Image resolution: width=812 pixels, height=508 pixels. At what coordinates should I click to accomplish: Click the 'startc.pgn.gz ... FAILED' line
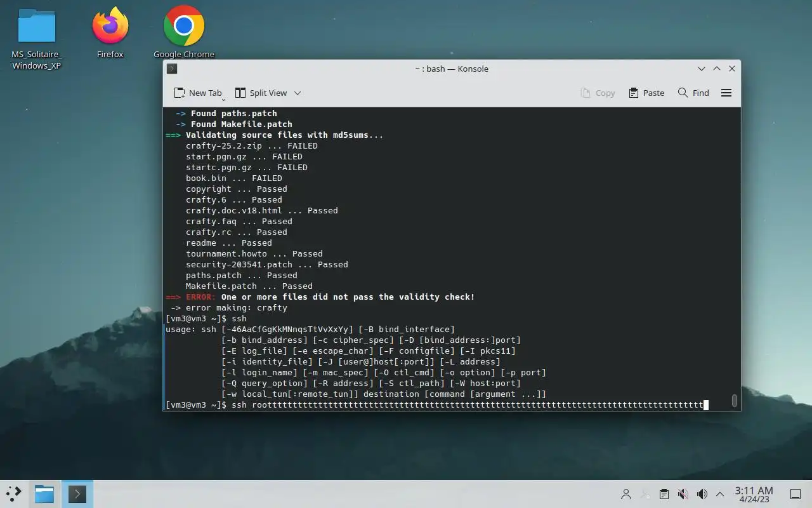[246, 168]
